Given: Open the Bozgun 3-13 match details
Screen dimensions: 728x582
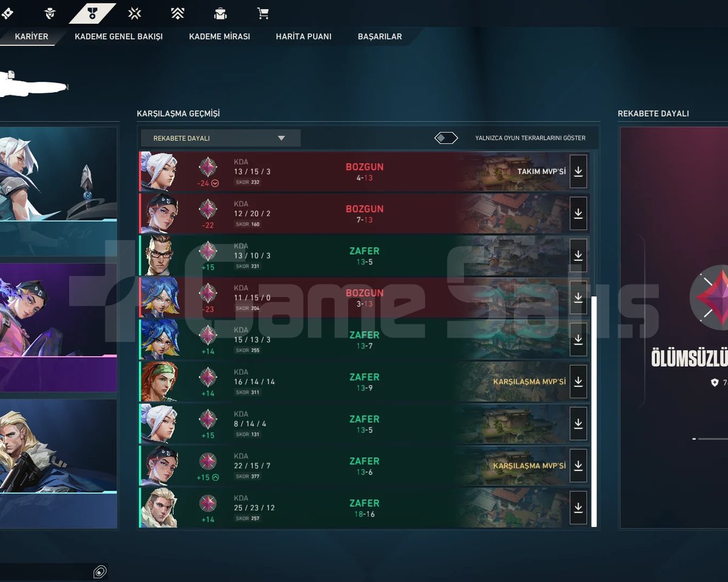Looking at the screenshot, I should tap(365, 298).
